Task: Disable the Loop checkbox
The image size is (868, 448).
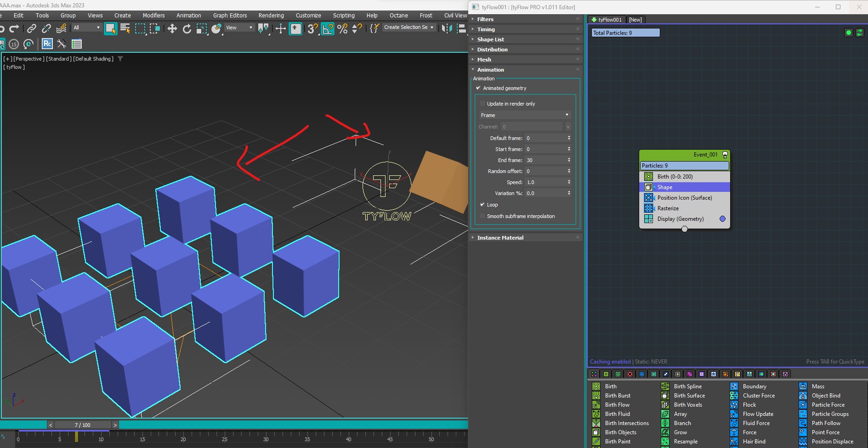Action: pyautogui.click(x=482, y=205)
